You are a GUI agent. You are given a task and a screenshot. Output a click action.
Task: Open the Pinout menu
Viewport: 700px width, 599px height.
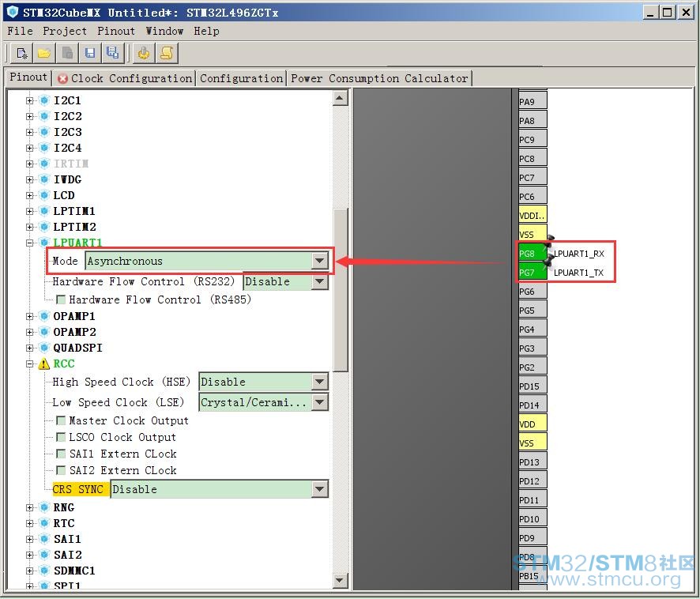(116, 31)
